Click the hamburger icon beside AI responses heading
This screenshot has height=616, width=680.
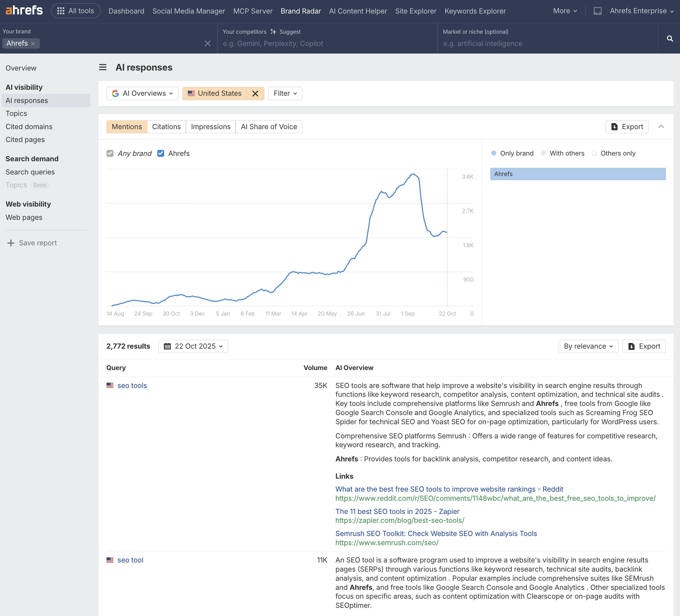[102, 67]
